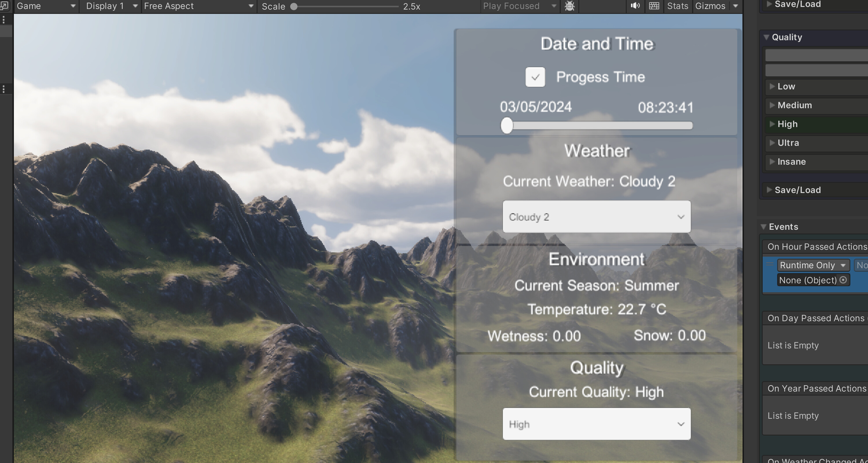This screenshot has height=463, width=868.
Task: Click the Game view panel icon in top-left corner
Action: click(4, 6)
